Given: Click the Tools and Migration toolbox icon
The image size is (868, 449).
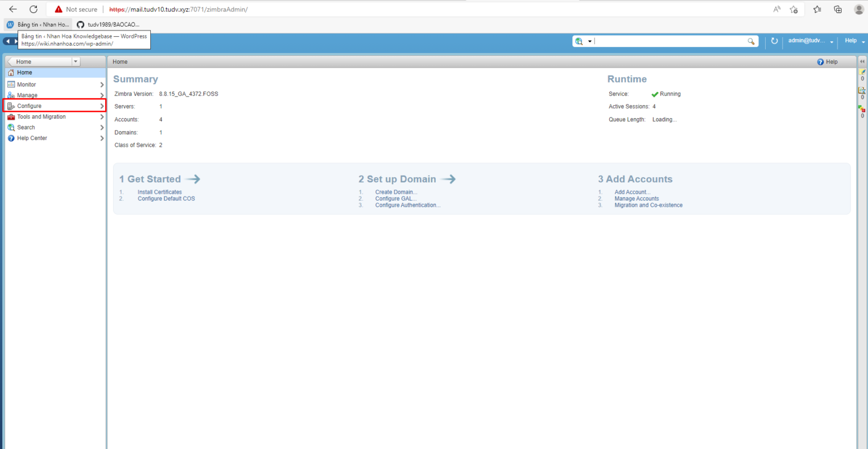Looking at the screenshot, I should (11, 116).
